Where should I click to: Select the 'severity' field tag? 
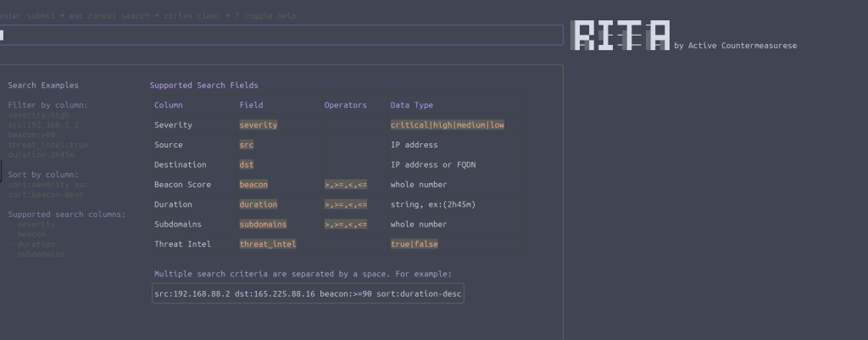pos(259,125)
